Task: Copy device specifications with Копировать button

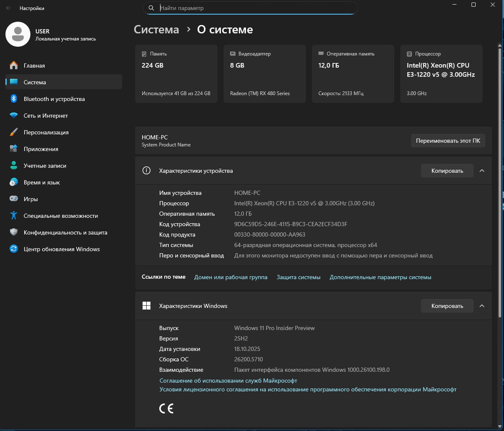Action: (x=447, y=171)
